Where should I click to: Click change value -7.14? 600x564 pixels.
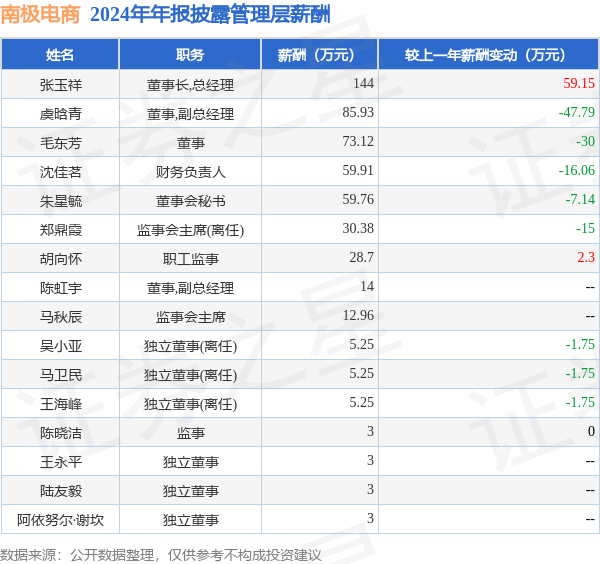pyautogui.click(x=580, y=199)
